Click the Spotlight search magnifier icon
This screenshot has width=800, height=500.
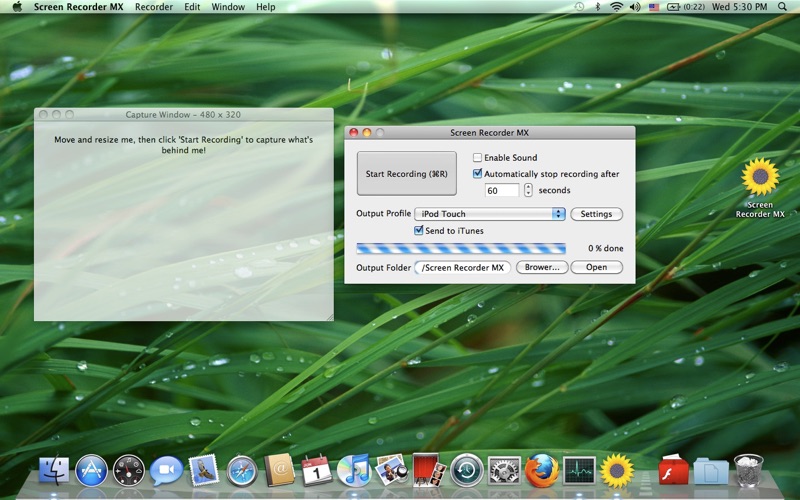785,7
